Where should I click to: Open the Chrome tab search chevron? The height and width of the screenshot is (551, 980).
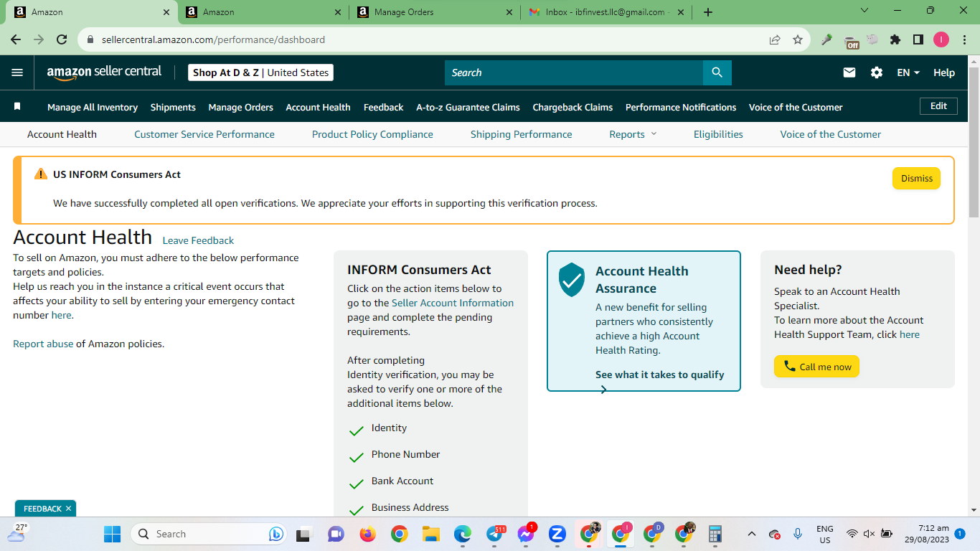(x=864, y=11)
